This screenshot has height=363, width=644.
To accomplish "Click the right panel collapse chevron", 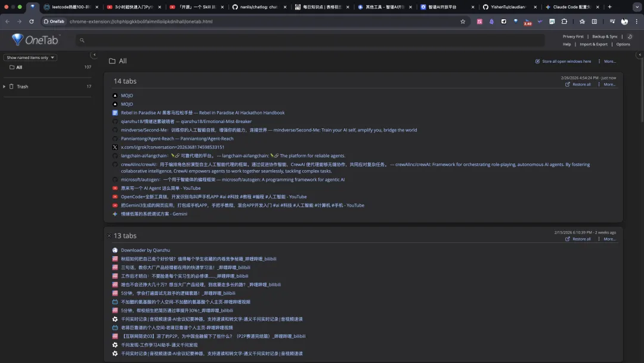I will (x=639, y=55).
